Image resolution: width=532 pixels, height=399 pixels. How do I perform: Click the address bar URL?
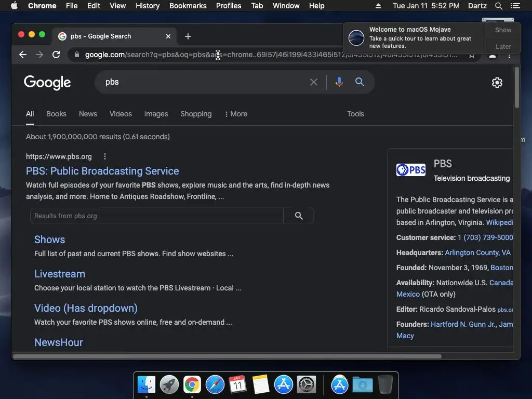[271, 55]
